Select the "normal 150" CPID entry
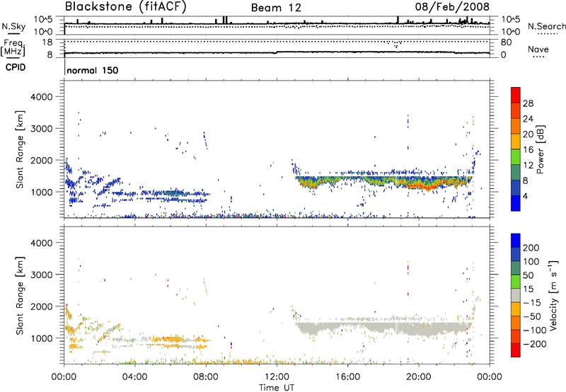566x392 pixels. coord(93,70)
